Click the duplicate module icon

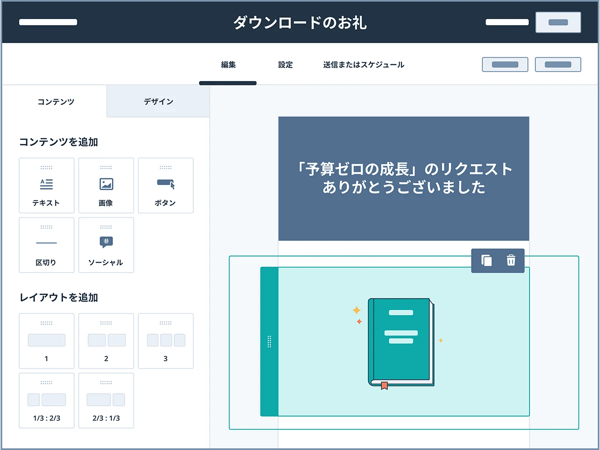pos(486,261)
